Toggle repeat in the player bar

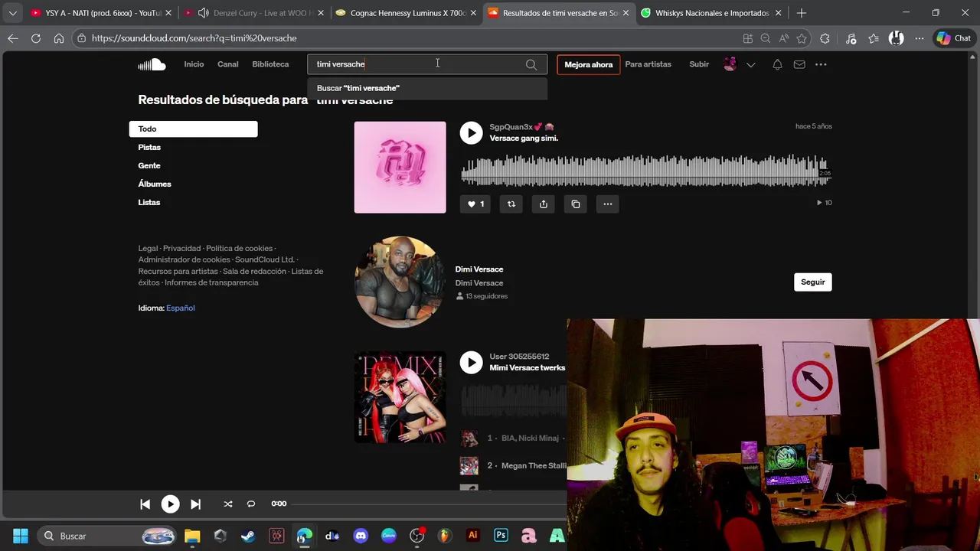coord(251,504)
